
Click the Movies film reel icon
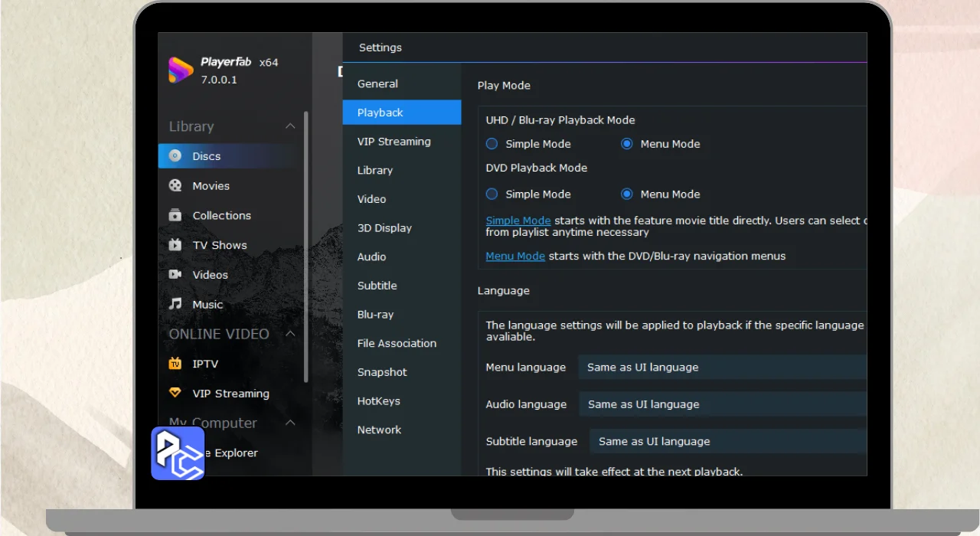[175, 186]
